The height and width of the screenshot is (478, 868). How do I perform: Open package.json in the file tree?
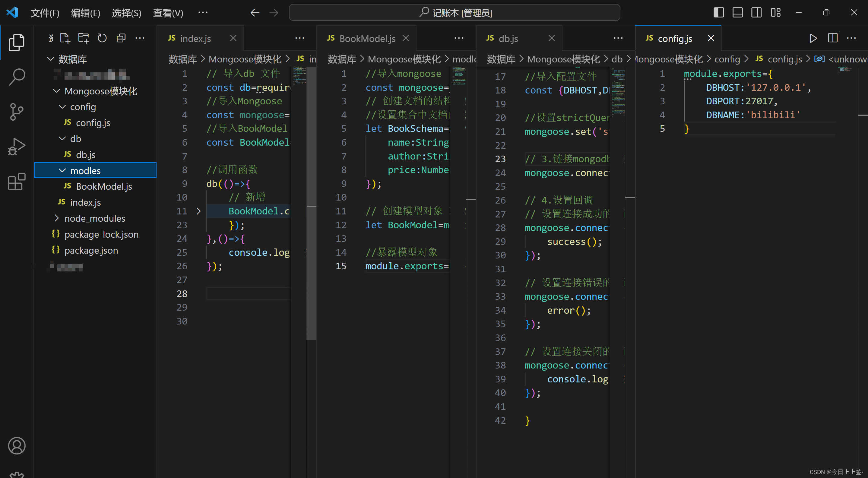click(91, 250)
